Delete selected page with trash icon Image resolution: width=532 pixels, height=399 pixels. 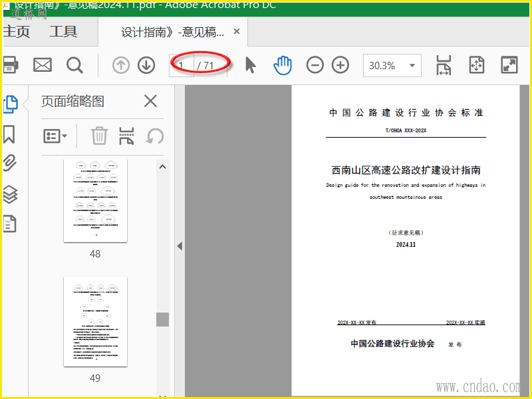(x=99, y=136)
